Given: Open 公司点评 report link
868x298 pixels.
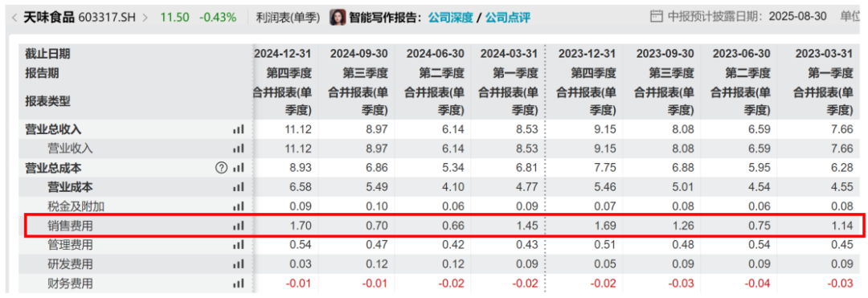Looking at the screenshot, I should pos(508,17).
